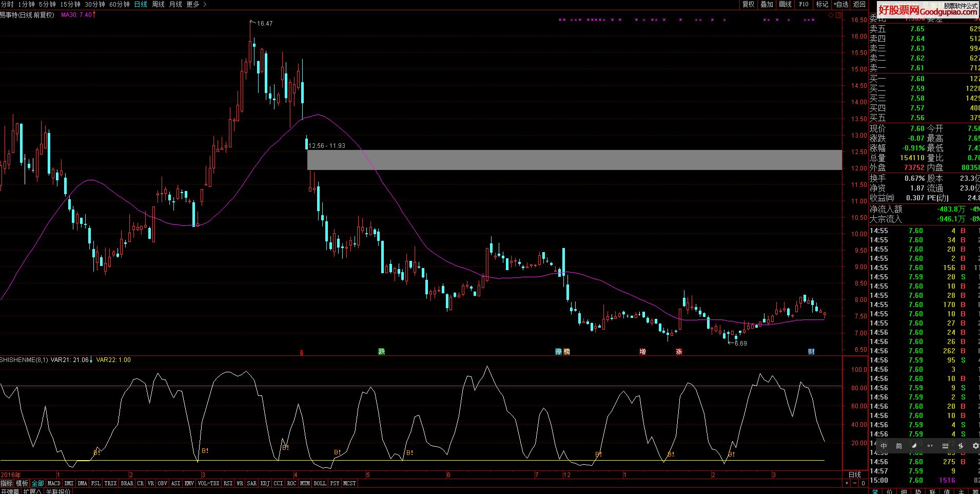Click the red $ marker on timeline

tap(302, 352)
